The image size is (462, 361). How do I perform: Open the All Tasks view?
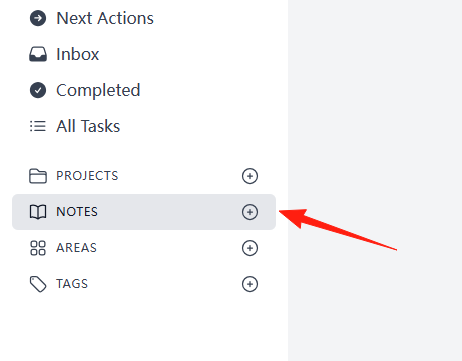tap(88, 126)
